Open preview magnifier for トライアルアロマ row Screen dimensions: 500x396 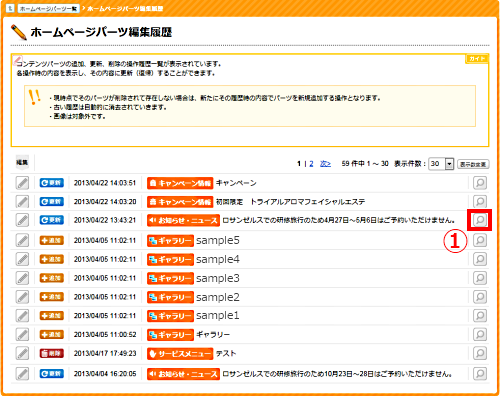coord(480,201)
